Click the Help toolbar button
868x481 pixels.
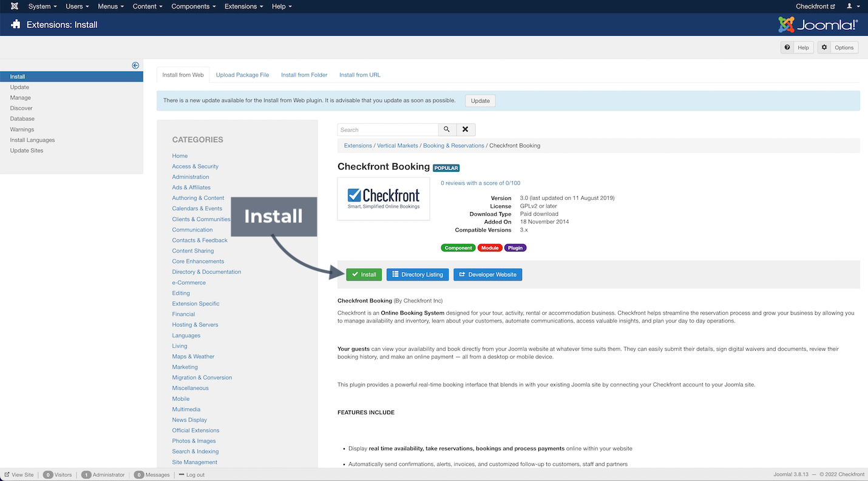[797, 47]
